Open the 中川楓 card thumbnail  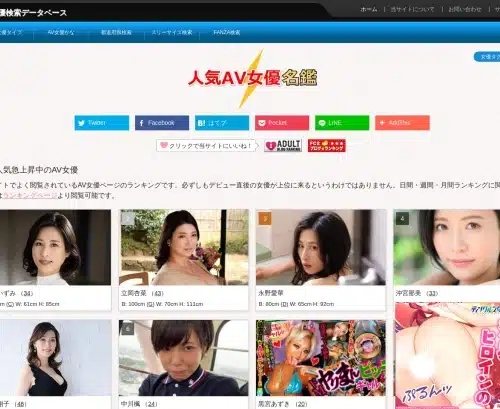(184, 358)
